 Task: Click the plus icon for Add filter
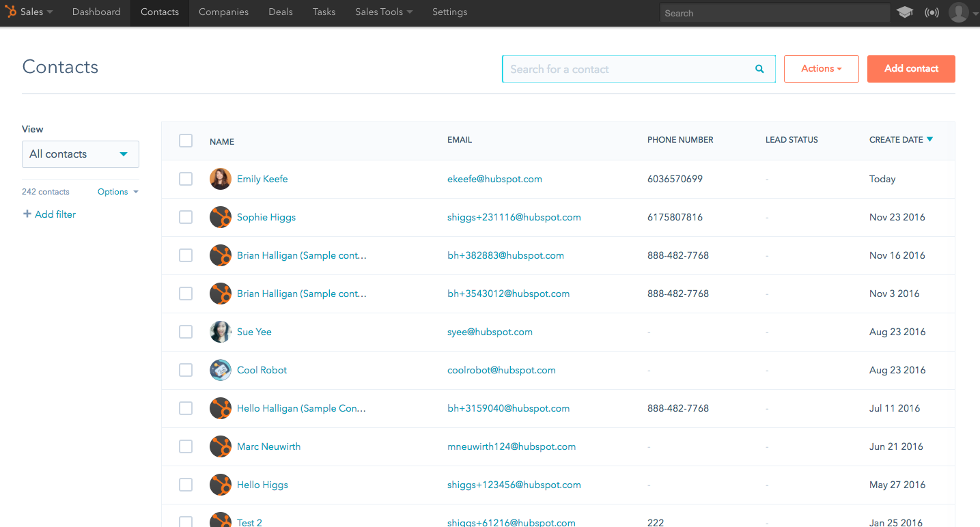click(x=27, y=214)
